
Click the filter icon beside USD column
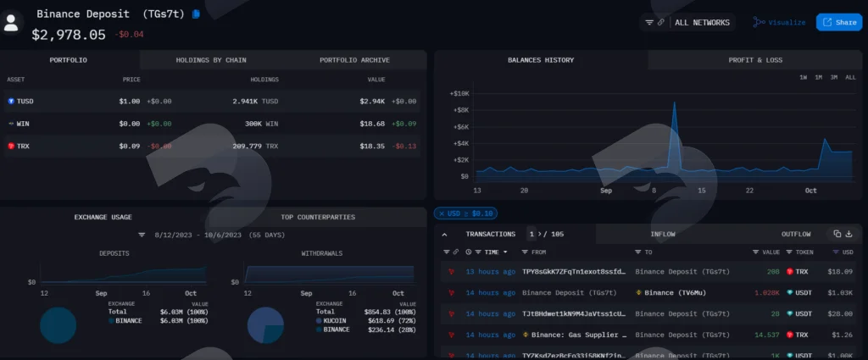[836, 252]
